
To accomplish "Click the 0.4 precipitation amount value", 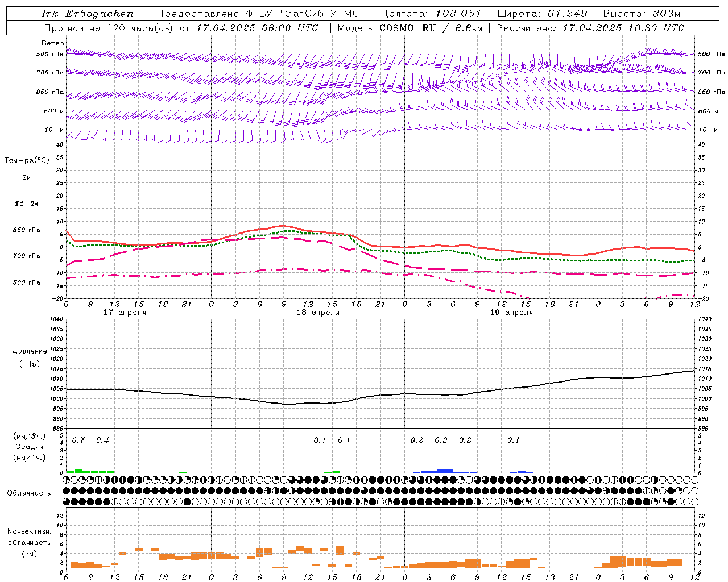I will pos(102,440).
